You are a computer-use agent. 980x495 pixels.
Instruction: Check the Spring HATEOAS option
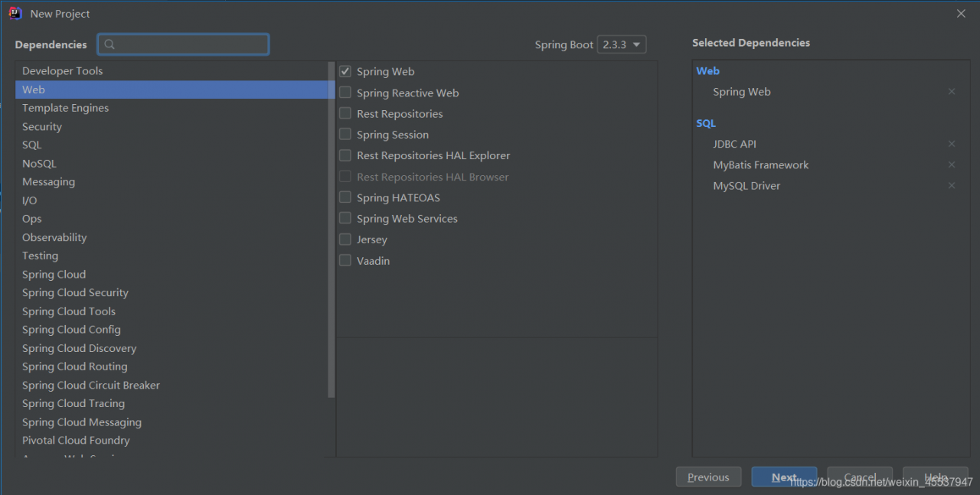[345, 197]
